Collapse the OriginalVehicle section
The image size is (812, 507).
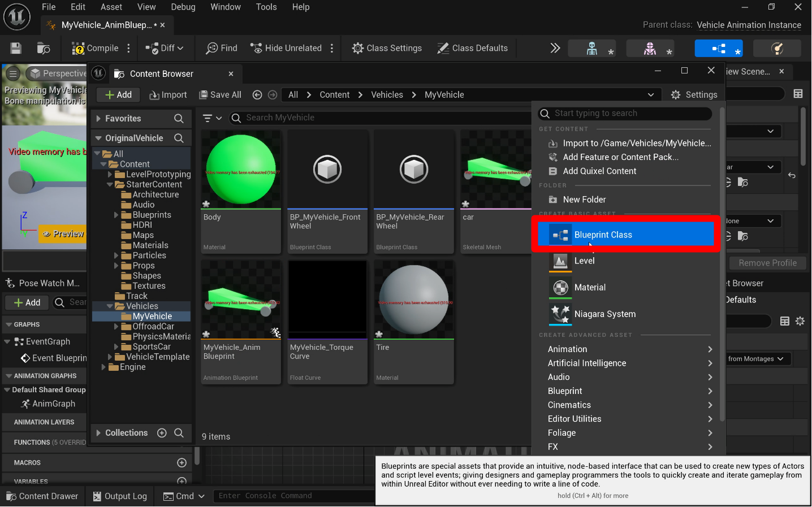click(98, 138)
